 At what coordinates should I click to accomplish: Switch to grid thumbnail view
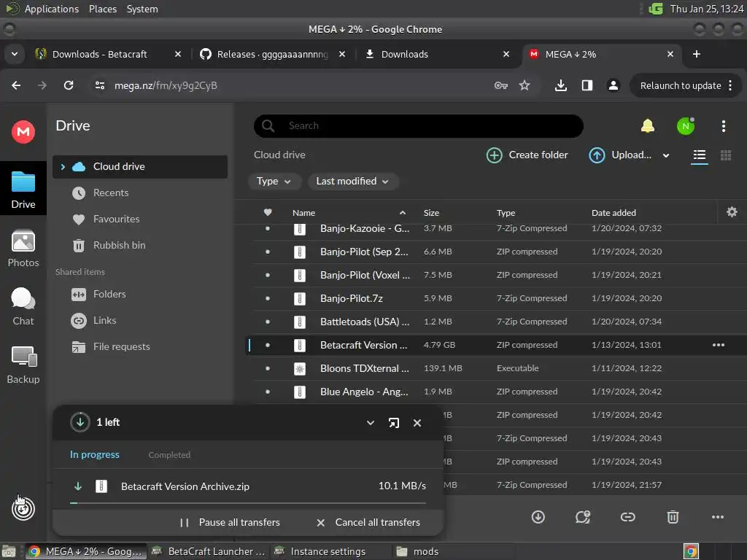pos(726,155)
